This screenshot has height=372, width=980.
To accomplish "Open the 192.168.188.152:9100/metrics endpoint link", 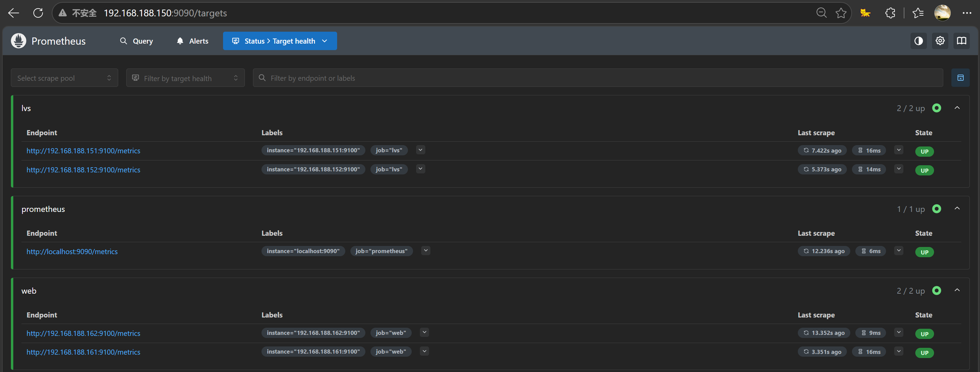I will 83,170.
